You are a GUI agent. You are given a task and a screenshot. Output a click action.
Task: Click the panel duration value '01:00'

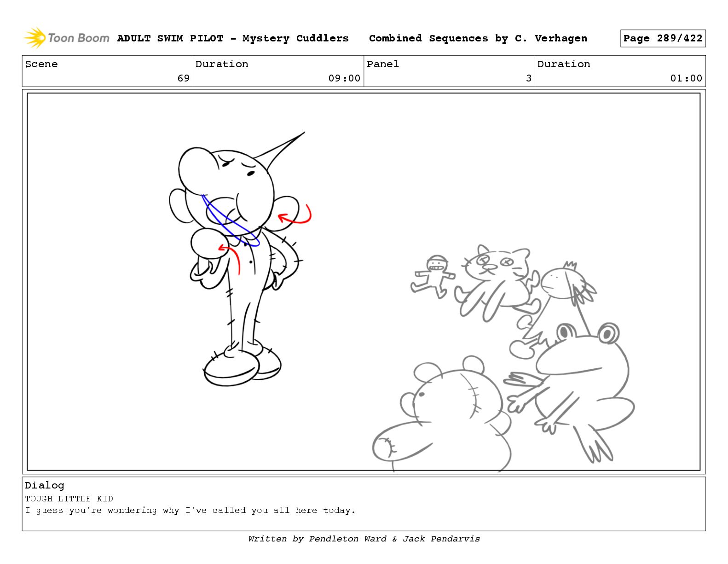pos(686,78)
